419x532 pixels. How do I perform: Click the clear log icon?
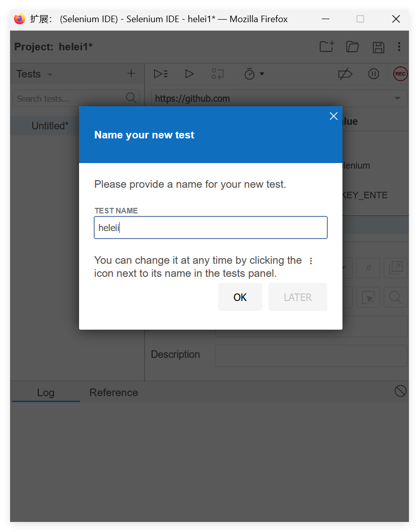(400, 391)
